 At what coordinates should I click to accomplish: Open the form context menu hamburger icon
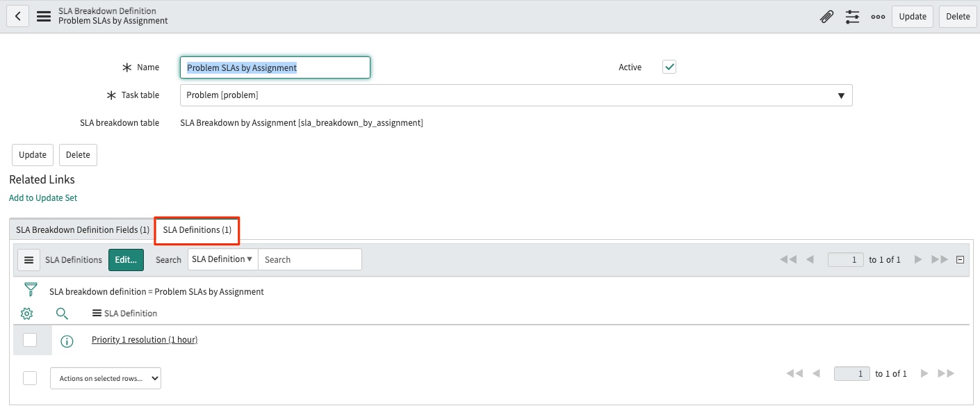(43, 16)
